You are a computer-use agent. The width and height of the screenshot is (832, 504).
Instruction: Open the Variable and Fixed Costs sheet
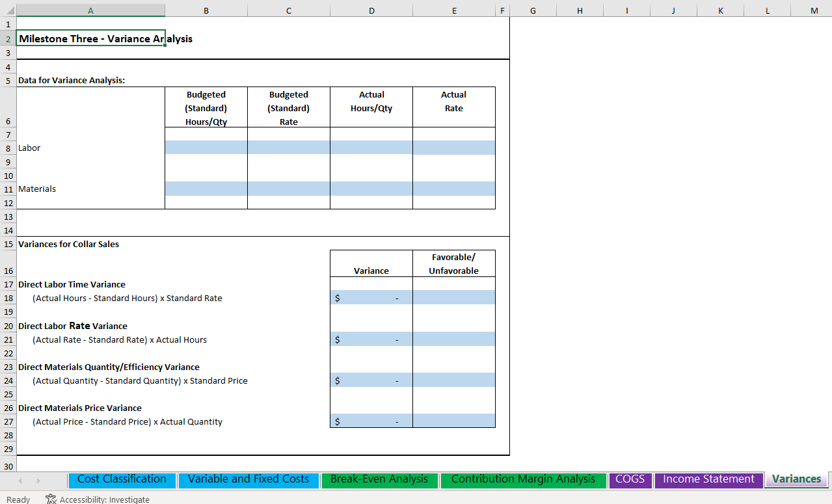[x=248, y=479]
